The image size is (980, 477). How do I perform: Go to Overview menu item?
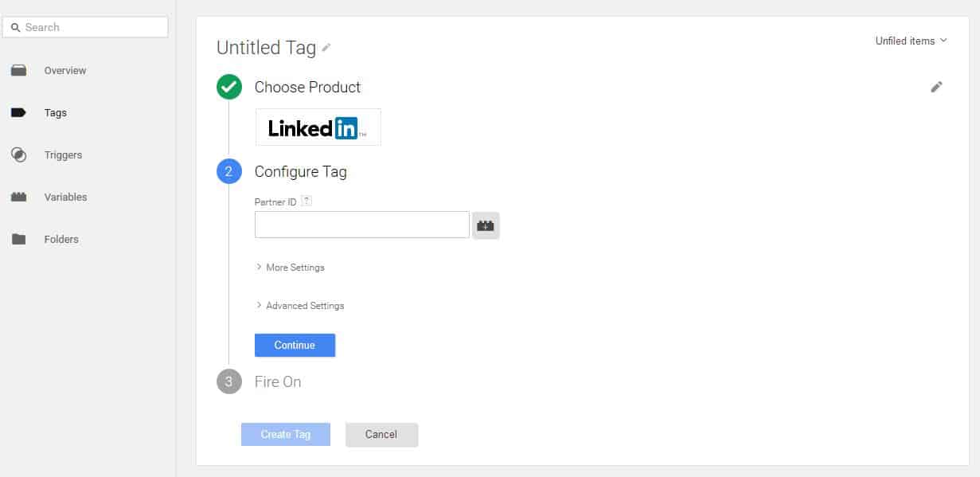[65, 71]
